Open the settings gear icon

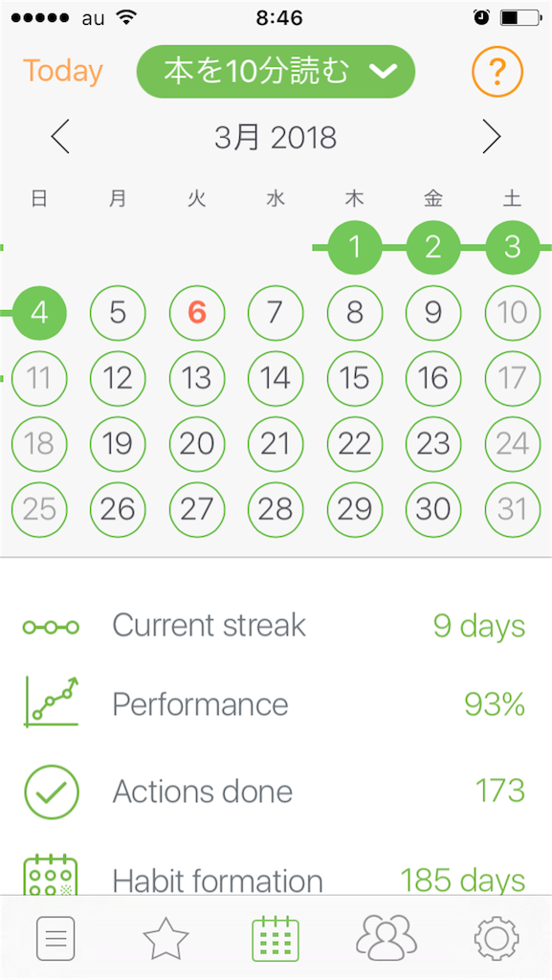coord(497,938)
